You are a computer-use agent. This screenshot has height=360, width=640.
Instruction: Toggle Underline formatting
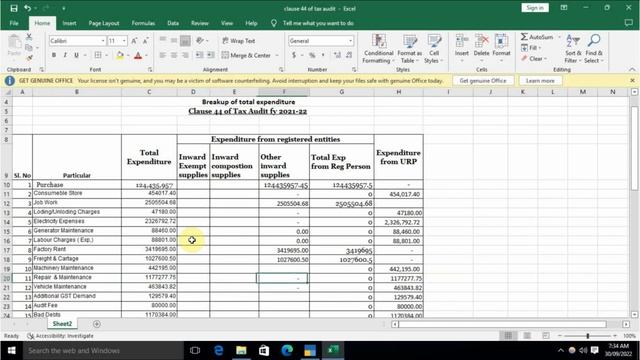click(x=76, y=55)
